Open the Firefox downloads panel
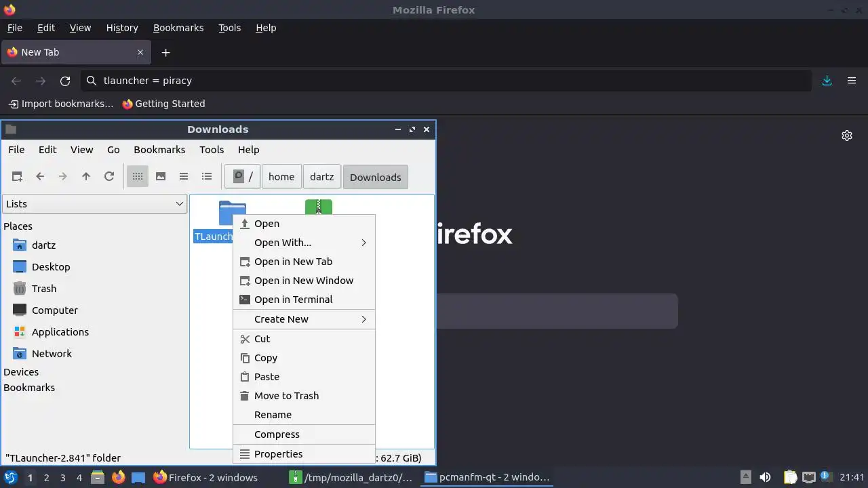The width and height of the screenshot is (868, 488). (827, 81)
